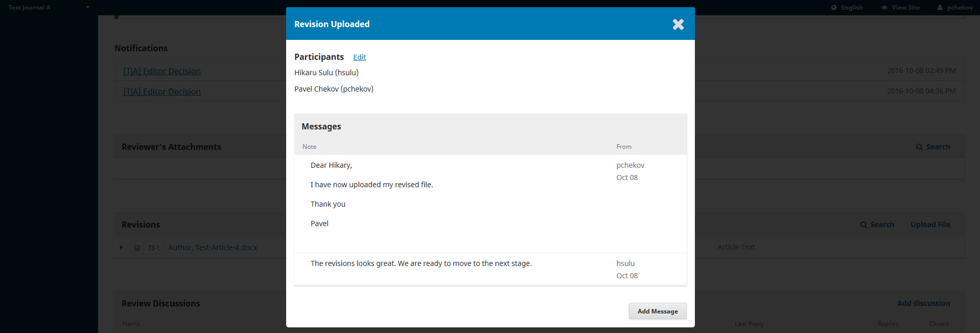Click the globe icon beside English

(x=834, y=8)
